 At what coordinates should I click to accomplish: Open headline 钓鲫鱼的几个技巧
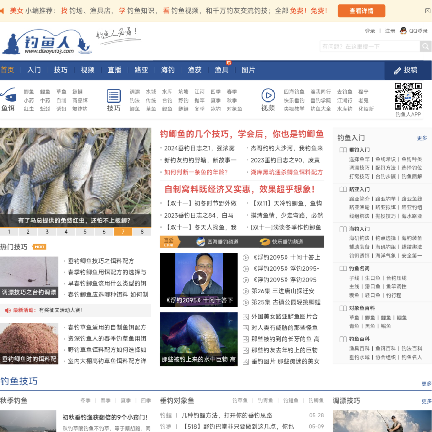[242, 134]
